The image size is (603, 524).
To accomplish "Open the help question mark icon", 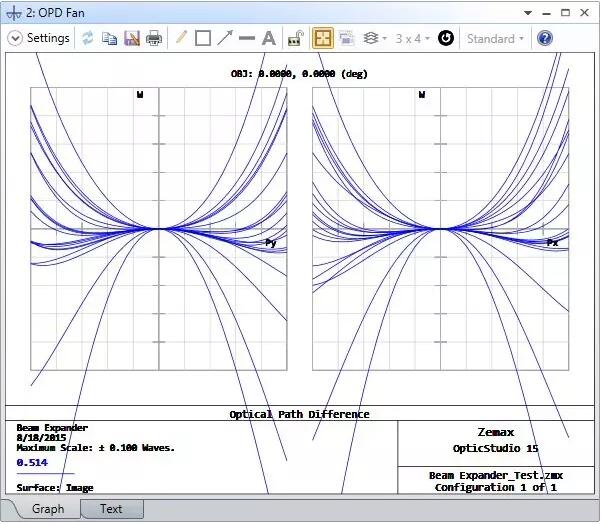I will (545, 38).
